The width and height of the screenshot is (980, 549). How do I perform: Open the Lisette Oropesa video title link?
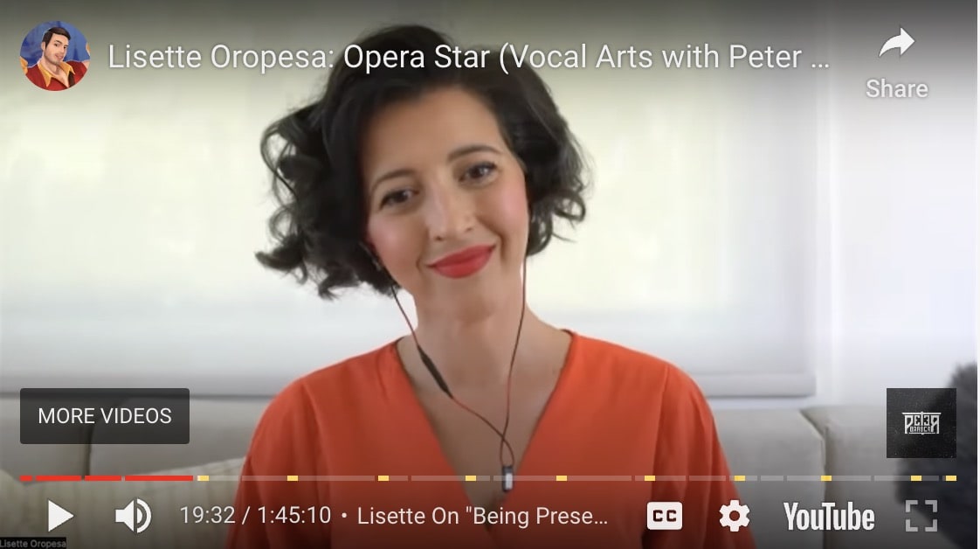(x=469, y=57)
